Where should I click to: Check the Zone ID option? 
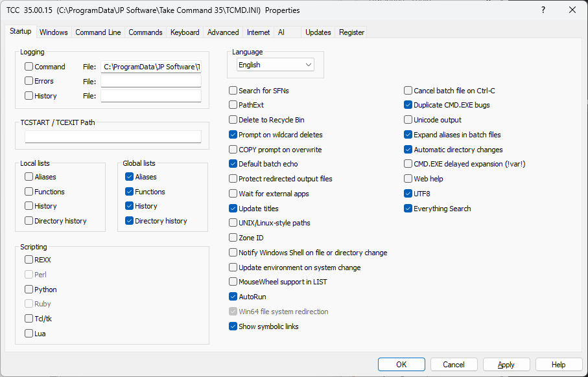[x=233, y=238]
